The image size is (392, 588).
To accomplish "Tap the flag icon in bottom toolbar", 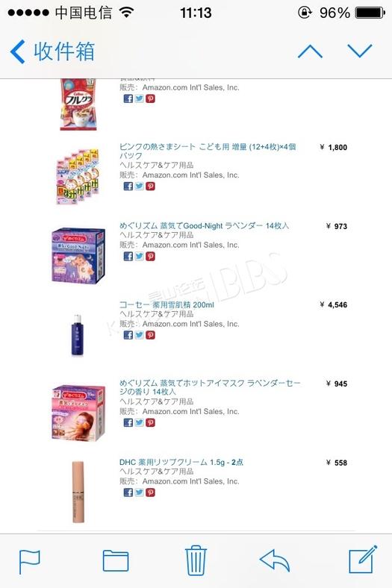I will pos(30,561).
